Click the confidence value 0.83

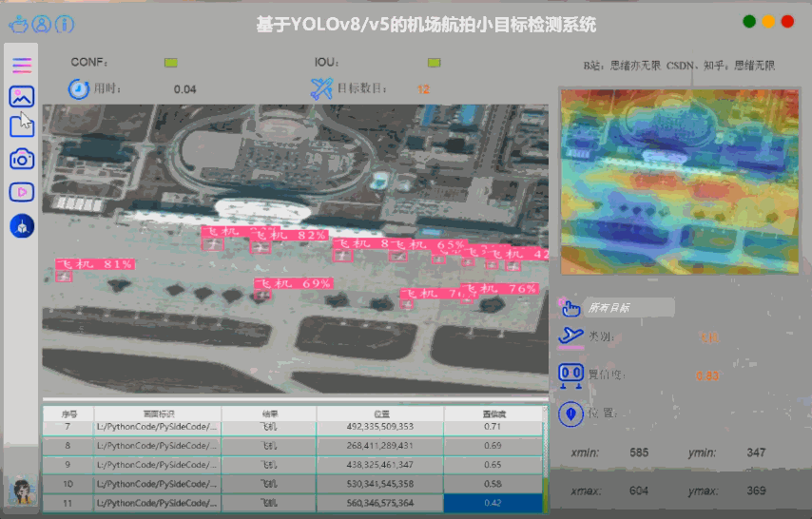coord(707,376)
